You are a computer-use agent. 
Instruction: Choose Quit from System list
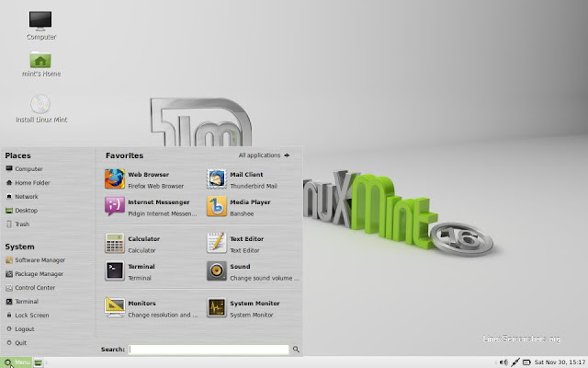click(17, 343)
